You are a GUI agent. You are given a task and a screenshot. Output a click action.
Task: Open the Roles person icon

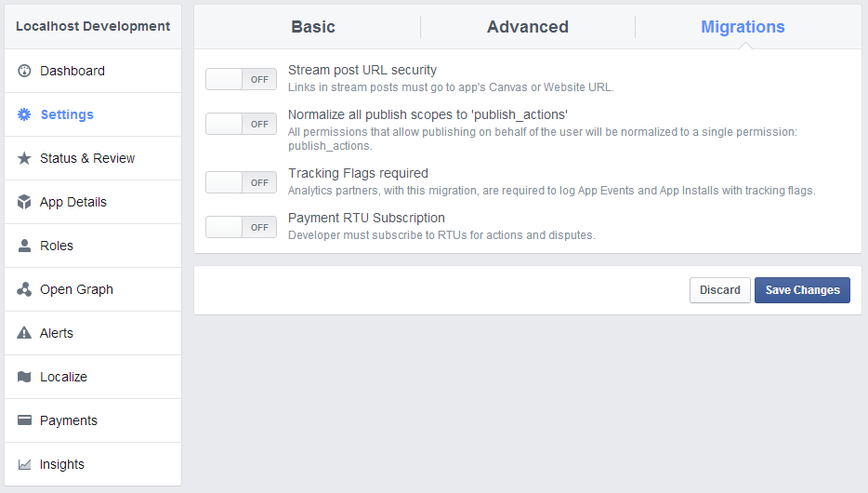pos(24,246)
